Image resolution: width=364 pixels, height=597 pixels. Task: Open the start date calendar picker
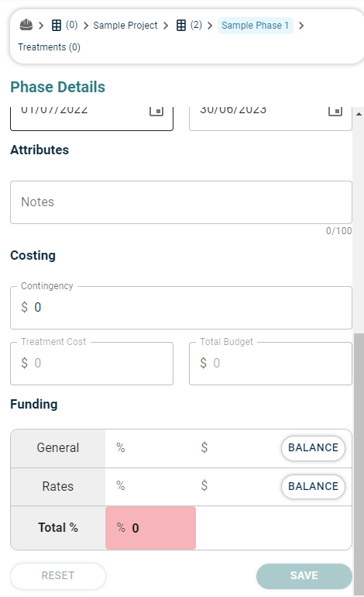(x=156, y=110)
